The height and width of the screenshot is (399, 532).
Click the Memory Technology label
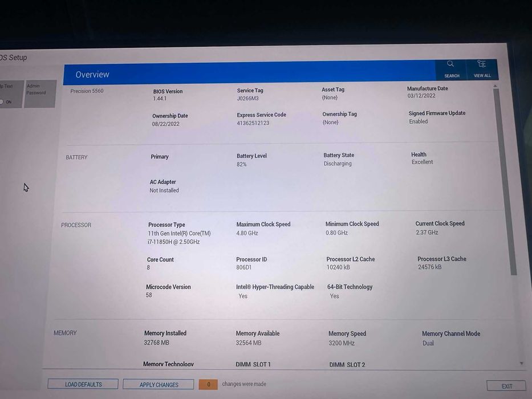pyautogui.click(x=168, y=364)
